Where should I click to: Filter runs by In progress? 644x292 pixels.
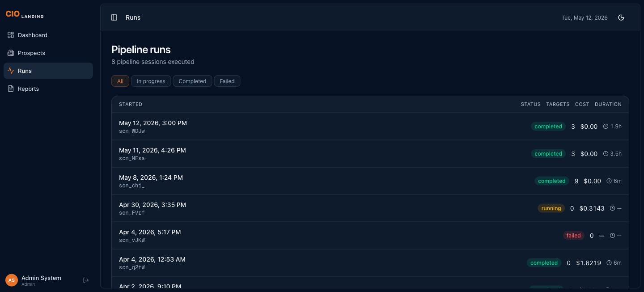pyautogui.click(x=151, y=81)
